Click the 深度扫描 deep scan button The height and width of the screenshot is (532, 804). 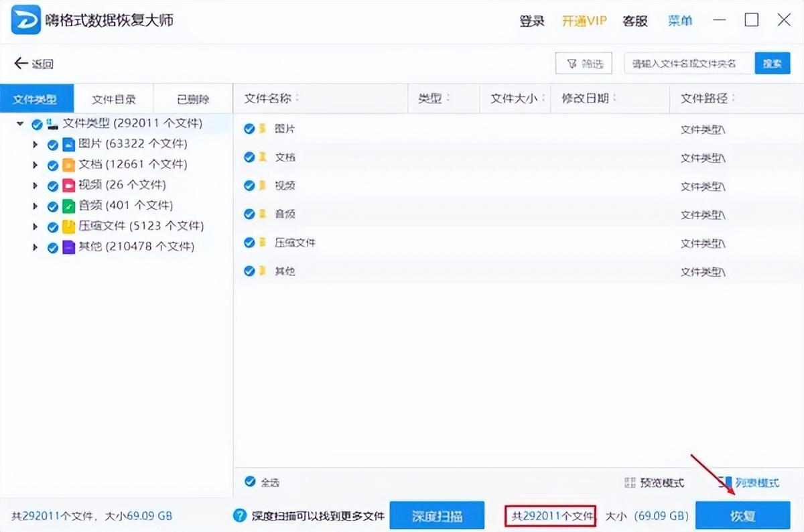coord(437,516)
